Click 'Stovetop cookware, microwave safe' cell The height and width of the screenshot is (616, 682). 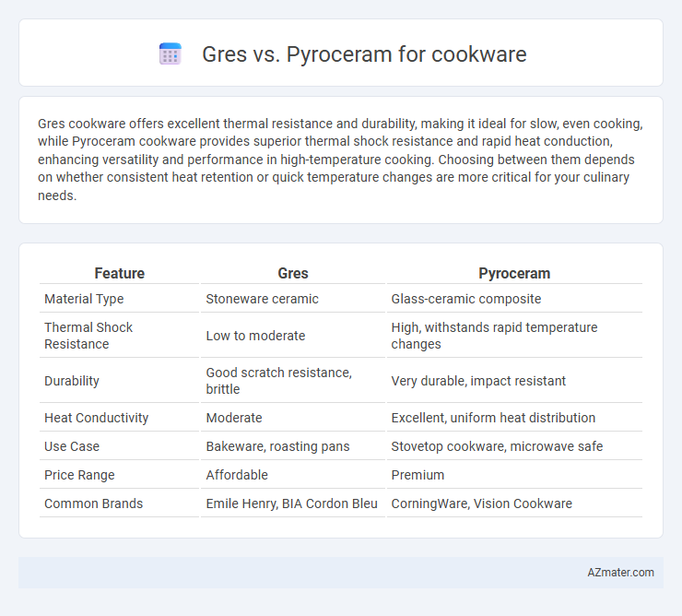tap(497, 446)
